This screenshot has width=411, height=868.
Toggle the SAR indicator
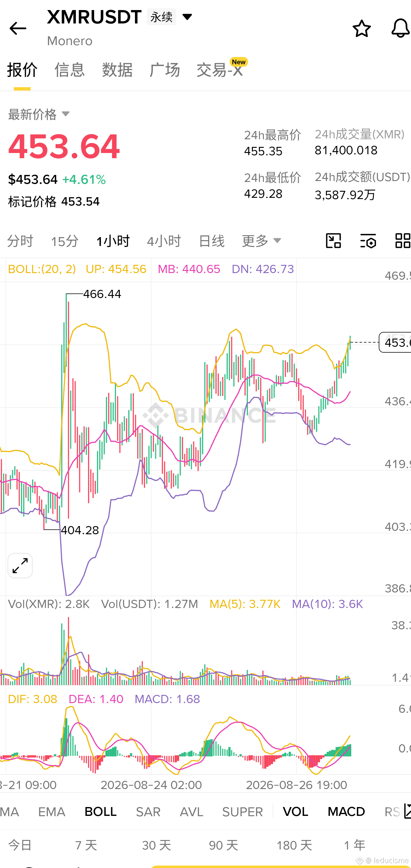pyautogui.click(x=148, y=812)
